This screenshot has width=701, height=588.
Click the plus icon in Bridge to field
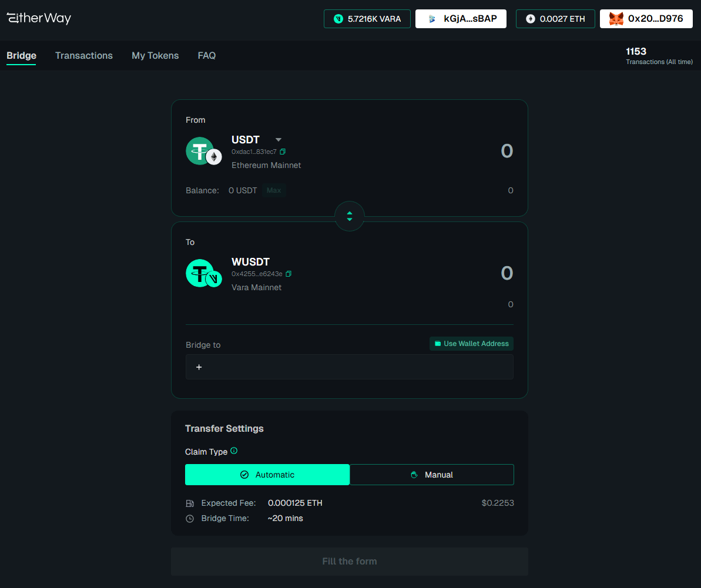pyautogui.click(x=199, y=367)
